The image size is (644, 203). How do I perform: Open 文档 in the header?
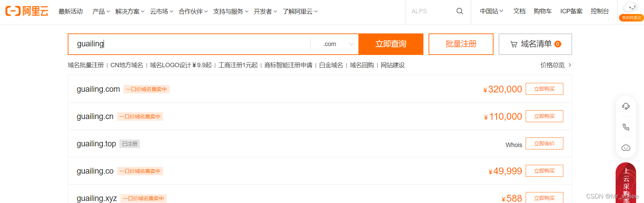click(x=519, y=11)
